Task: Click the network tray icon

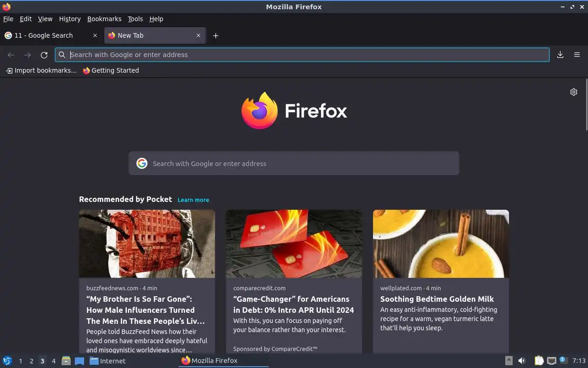Action: tap(552, 361)
